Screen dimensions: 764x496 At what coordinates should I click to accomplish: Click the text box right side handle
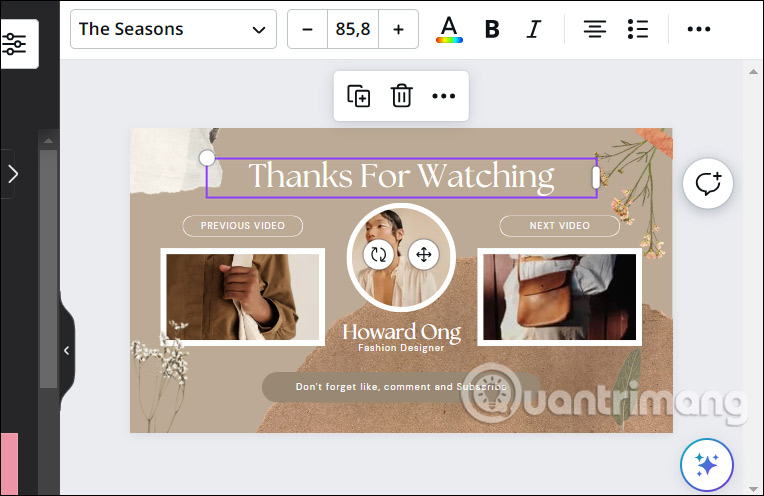(x=596, y=178)
